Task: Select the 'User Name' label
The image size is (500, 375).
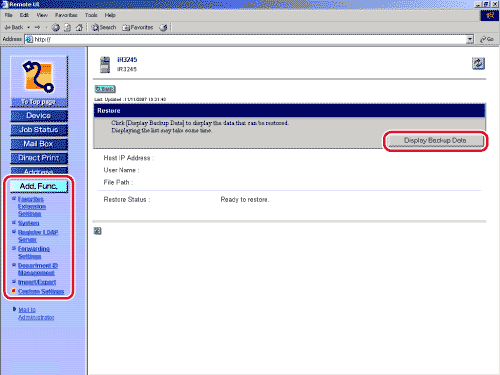Action: [x=121, y=170]
